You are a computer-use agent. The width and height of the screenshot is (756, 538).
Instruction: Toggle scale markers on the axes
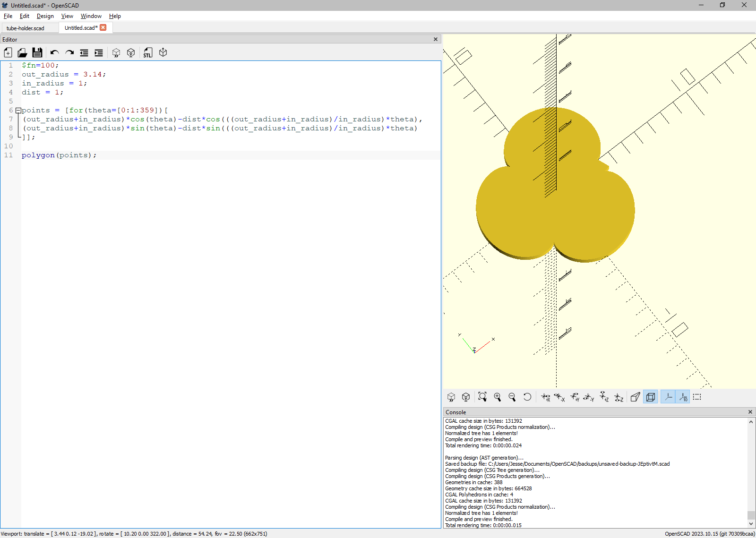tap(683, 397)
